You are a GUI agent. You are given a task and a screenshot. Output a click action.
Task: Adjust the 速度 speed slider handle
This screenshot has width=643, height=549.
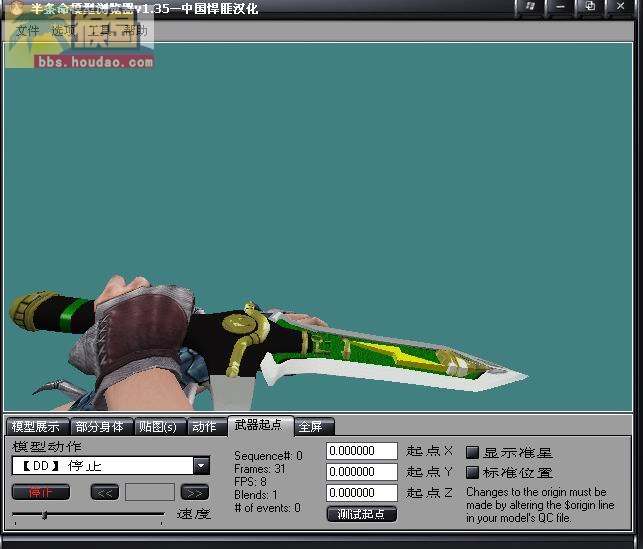[x=45, y=515]
